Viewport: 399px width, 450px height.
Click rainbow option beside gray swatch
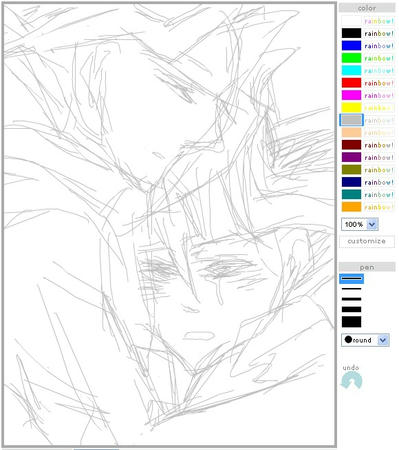pos(379,120)
